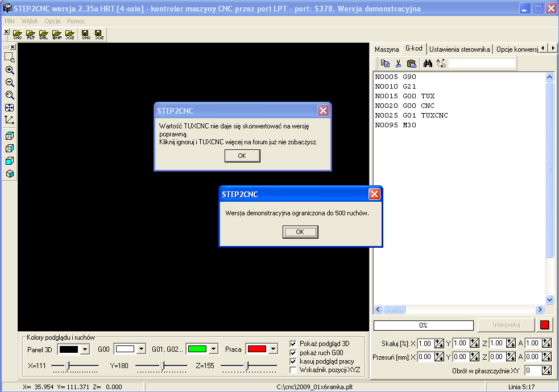This screenshot has width=559, height=392.
Task: Close the TUXCNC conversion error dialog
Action: (x=323, y=110)
